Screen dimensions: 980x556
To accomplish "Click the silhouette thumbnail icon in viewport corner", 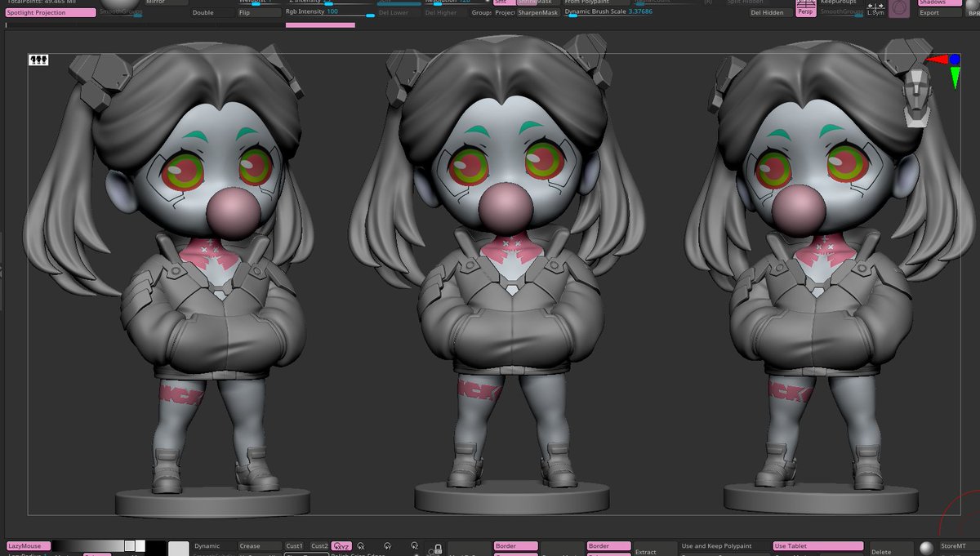I will tap(39, 60).
